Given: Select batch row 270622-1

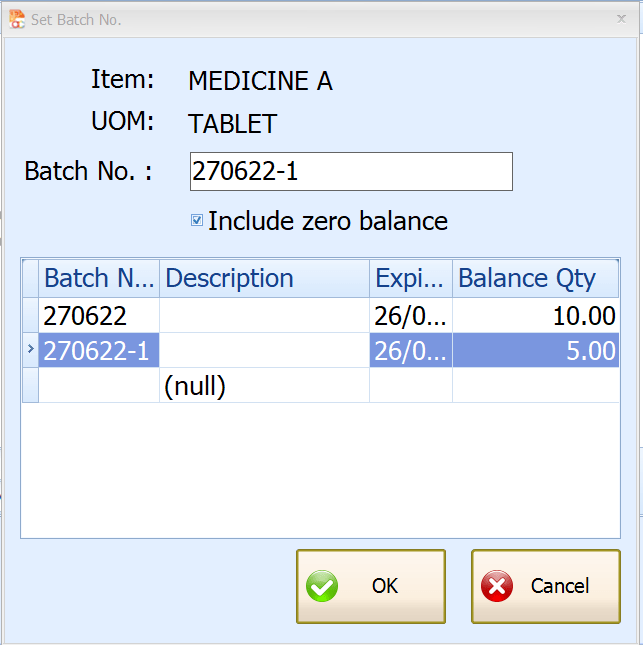Looking at the screenshot, I should [x=99, y=351].
